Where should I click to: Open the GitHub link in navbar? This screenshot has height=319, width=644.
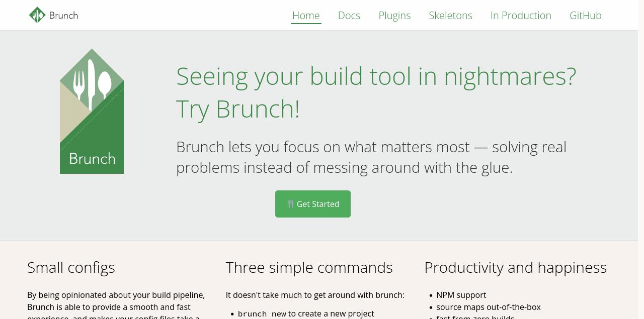tap(585, 16)
